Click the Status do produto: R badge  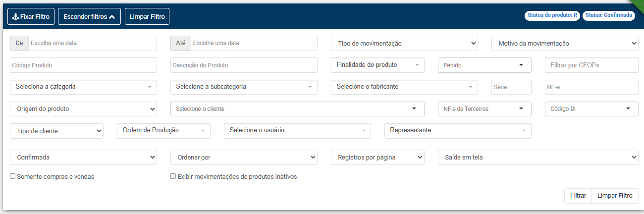[x=552, y=15]
